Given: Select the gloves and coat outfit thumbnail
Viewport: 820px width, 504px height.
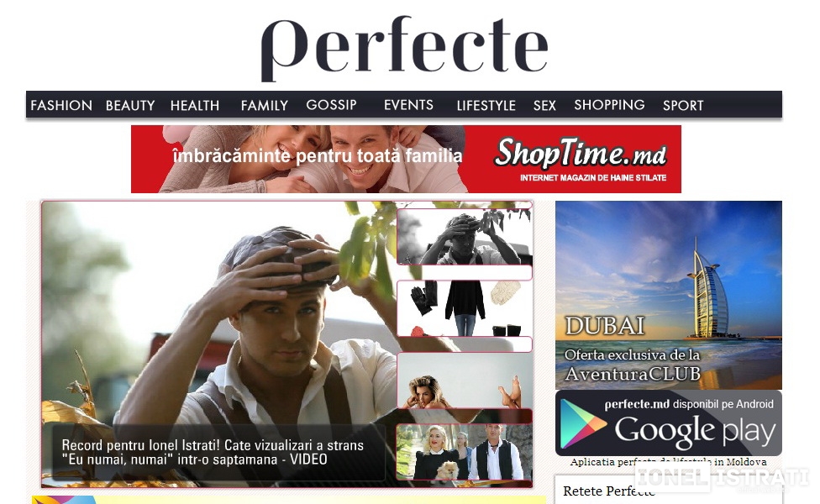Looking at the screenshot, I should point(465,308).
